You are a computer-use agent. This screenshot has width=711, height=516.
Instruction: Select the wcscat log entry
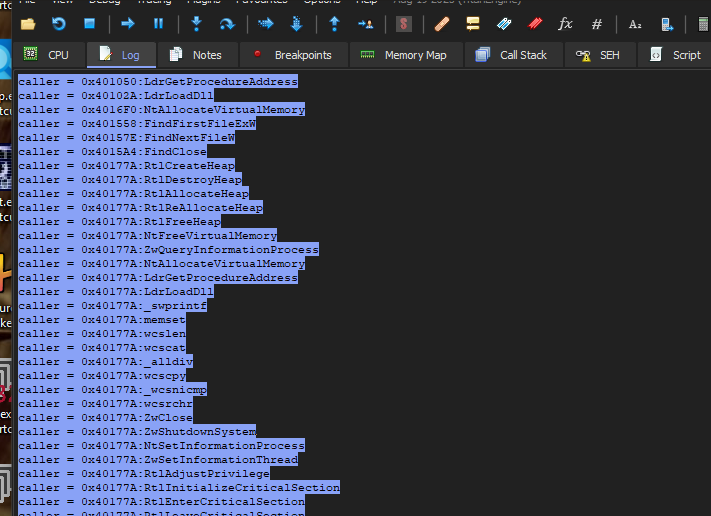coord(102,348)
